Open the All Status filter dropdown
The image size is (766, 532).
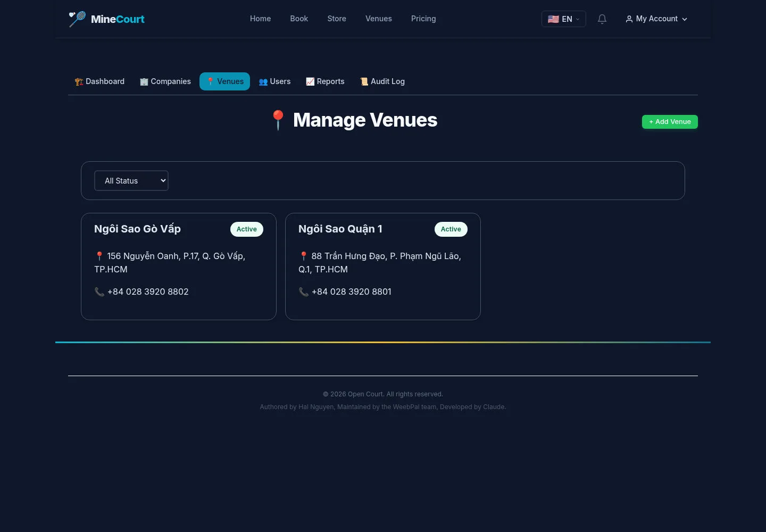pyautogui.click(x=131, y=181)
